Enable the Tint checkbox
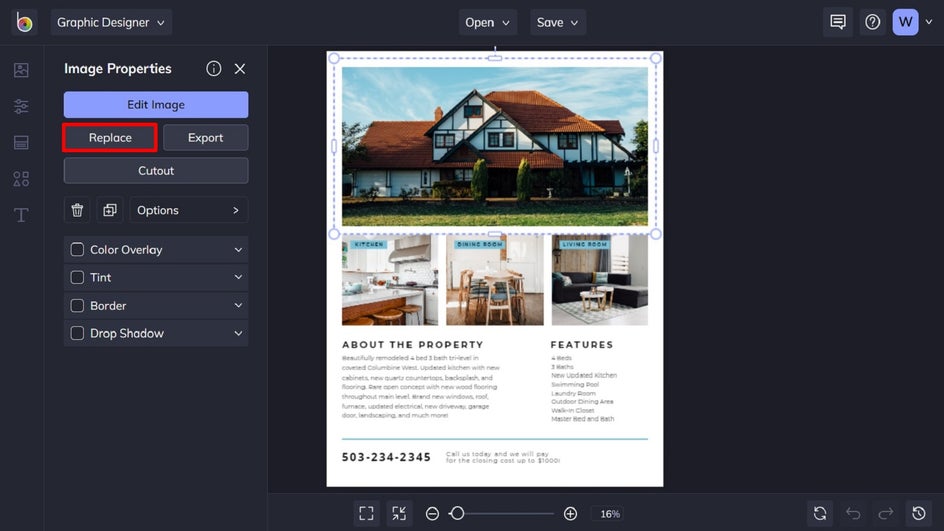The image size is (944, 531). 77,278
